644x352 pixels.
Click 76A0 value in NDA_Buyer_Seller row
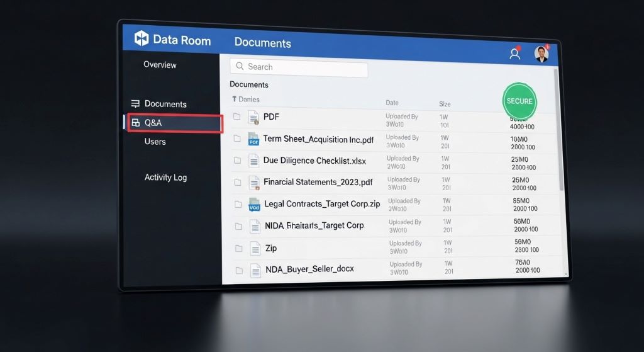pyautogui.click(x=523, y=262)
